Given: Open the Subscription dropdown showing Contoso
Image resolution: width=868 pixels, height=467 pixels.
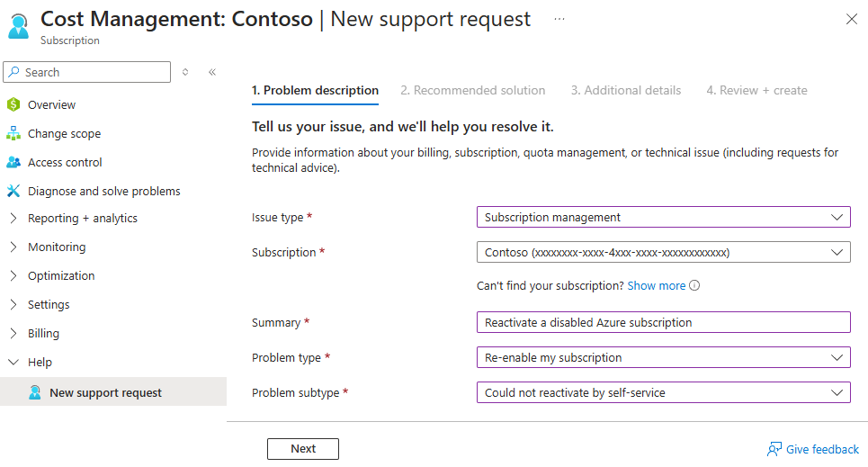Looking at the screenshot, I should tap(663, 252).
